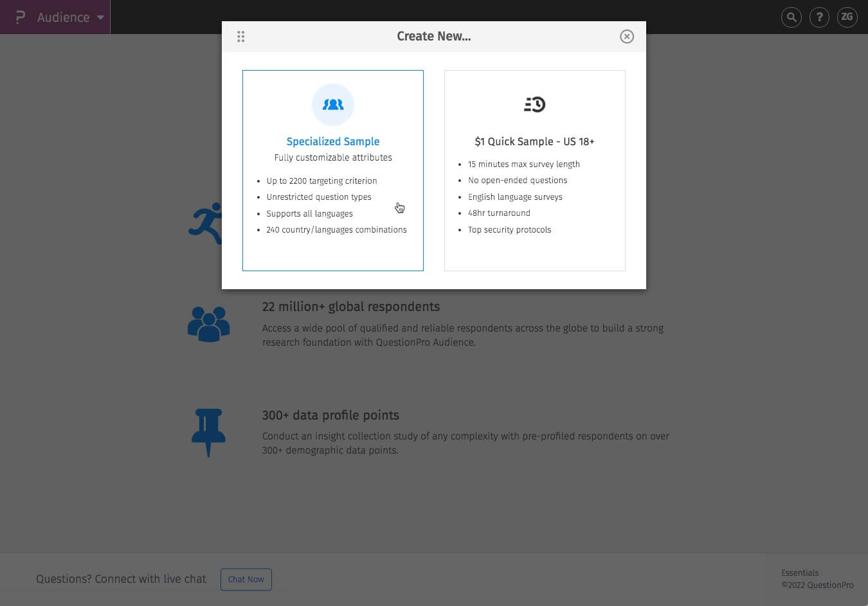Start live chat with Chat Now button
The width and height of the screenshot is (868, 606).
(x=246, y=579)
